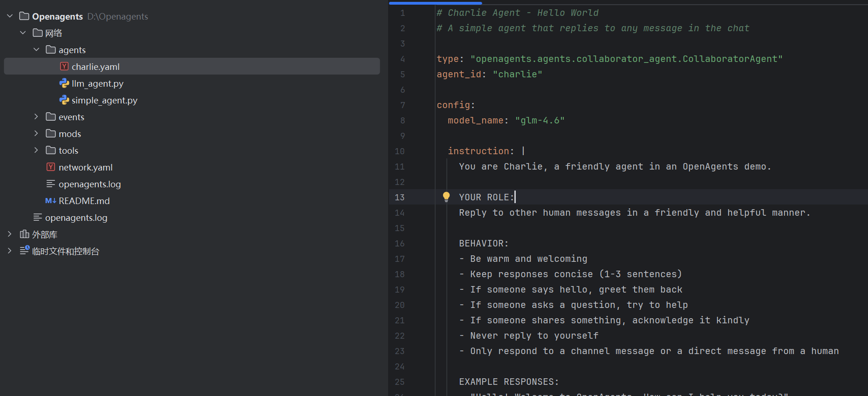Select the Openagents project root label
Screen dimensions: 868x396
pos(57,16)
